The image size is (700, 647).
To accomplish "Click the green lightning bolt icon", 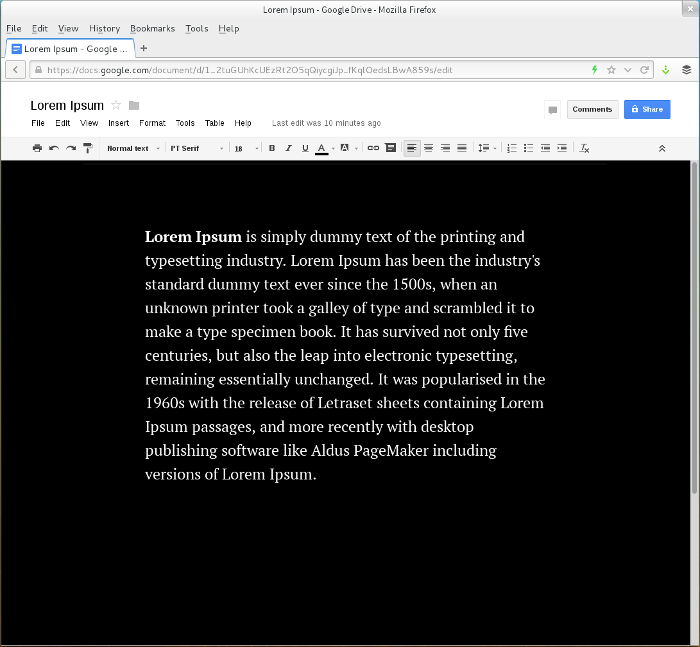I will coord(595,70).
